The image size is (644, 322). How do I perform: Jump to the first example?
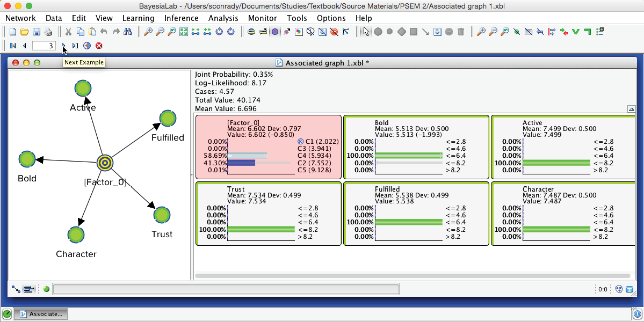point(13,46)
